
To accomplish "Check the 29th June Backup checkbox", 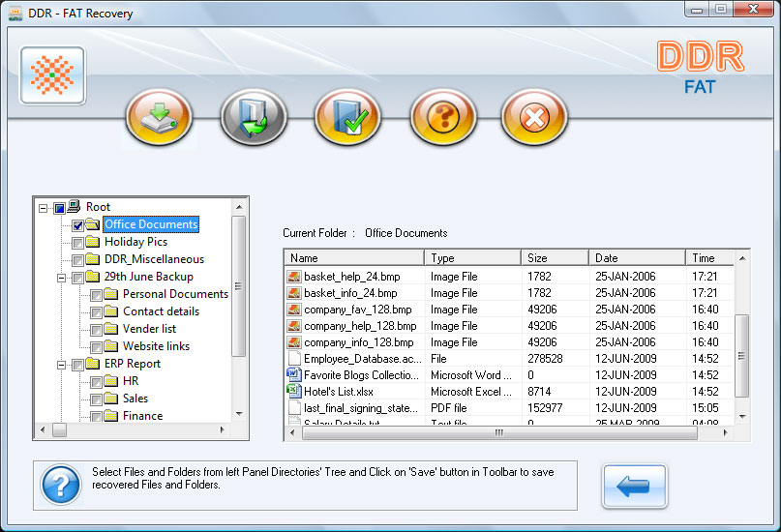I will click(77, 278).
